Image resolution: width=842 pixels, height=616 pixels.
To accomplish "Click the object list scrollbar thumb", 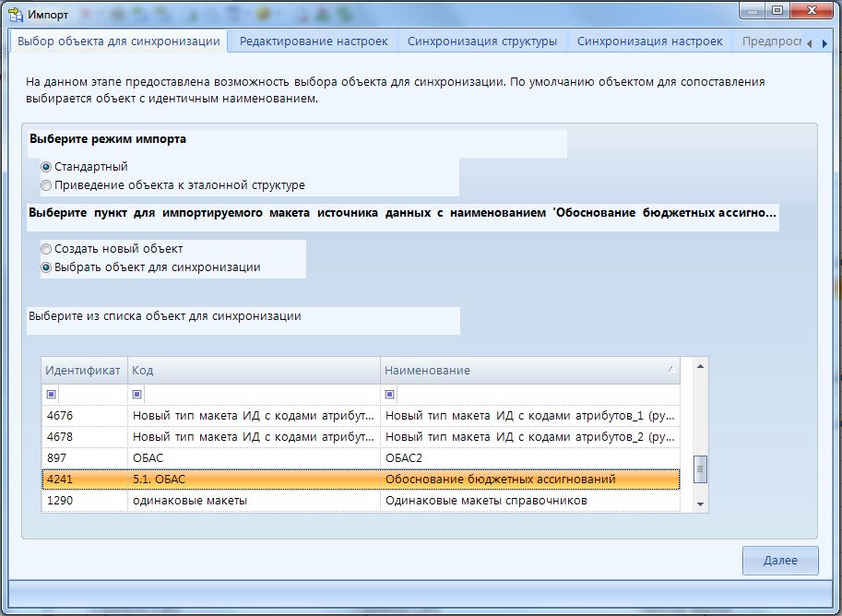I will coord(701,470).
